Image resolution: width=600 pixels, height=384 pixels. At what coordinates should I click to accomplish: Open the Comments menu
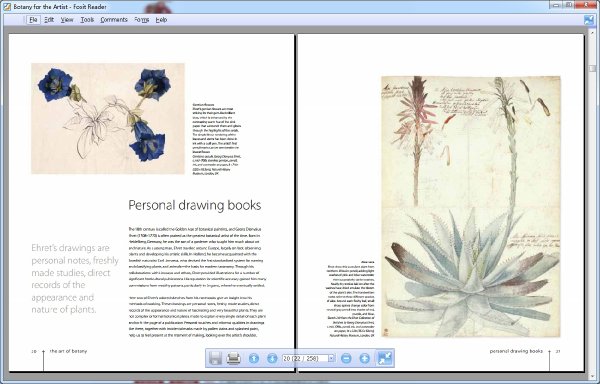pos(114,20)
